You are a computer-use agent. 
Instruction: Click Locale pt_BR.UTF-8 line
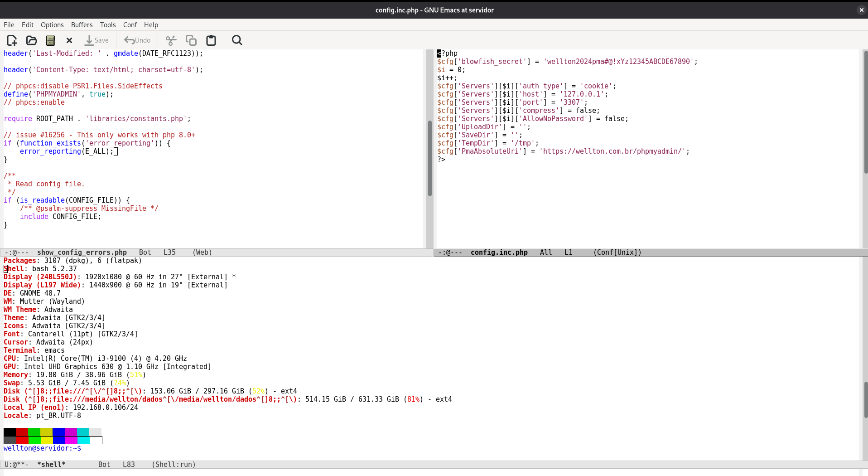pos(42,416)
